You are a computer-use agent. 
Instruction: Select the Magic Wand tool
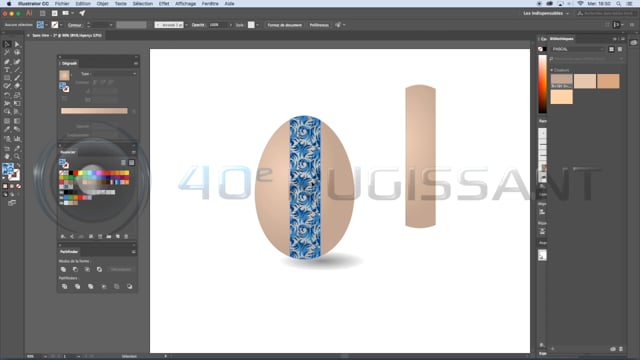[7, 53]
